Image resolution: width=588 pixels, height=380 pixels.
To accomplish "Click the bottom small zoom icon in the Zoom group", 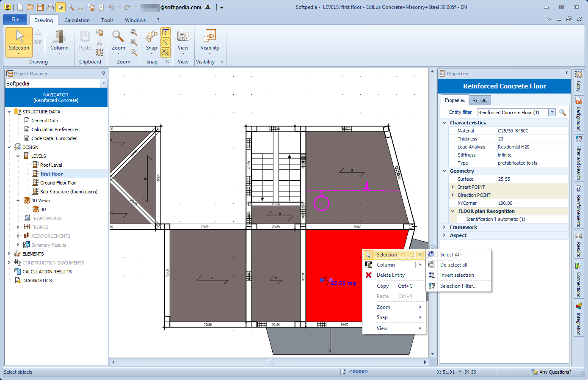I will [x=134, y=52].
